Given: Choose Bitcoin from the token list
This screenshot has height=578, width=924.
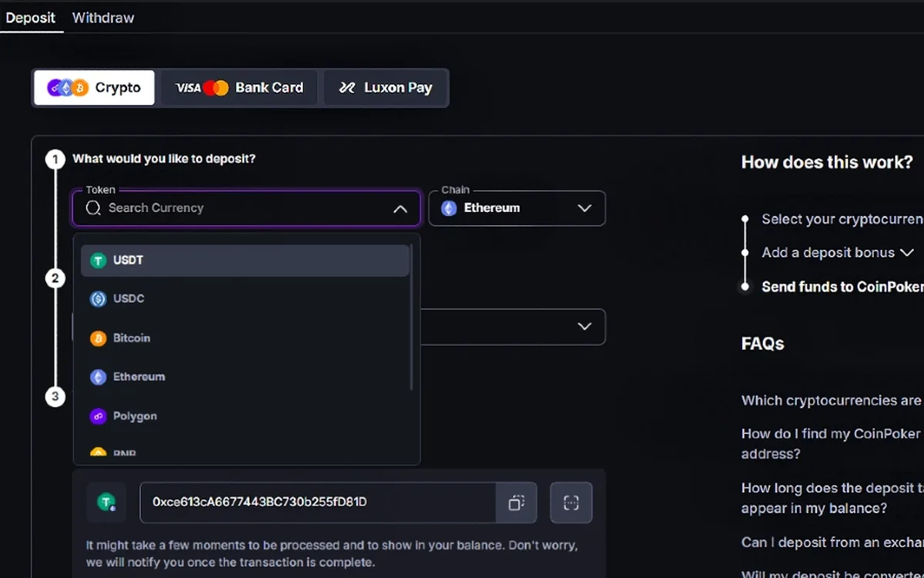Looking at the screenshot, I should 245,338.
